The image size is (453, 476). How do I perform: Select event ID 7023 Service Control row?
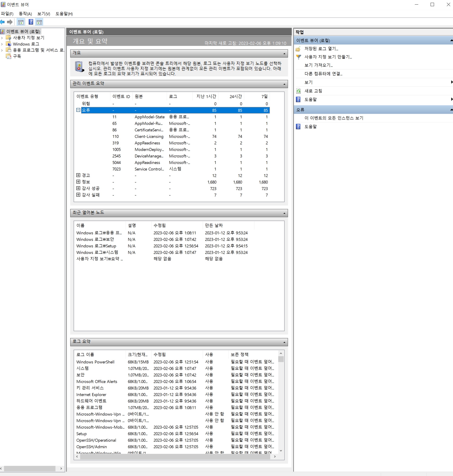click(173, 169)
